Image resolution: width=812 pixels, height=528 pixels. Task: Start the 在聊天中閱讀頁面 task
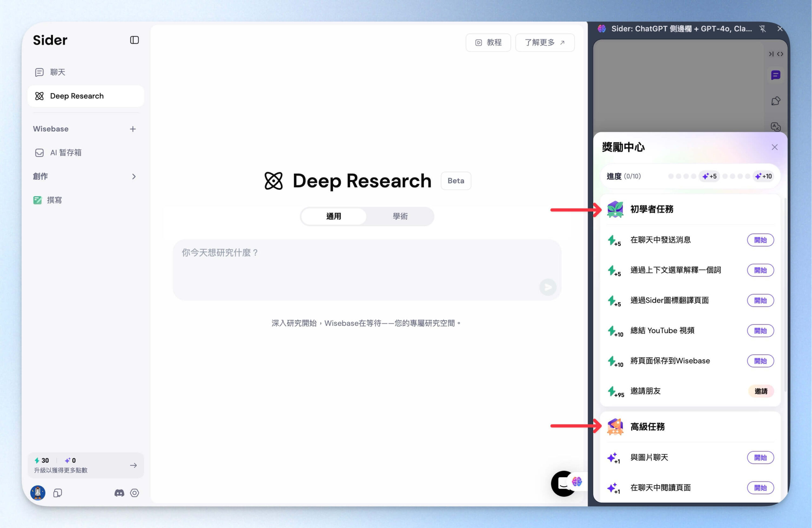pos(760,488)
